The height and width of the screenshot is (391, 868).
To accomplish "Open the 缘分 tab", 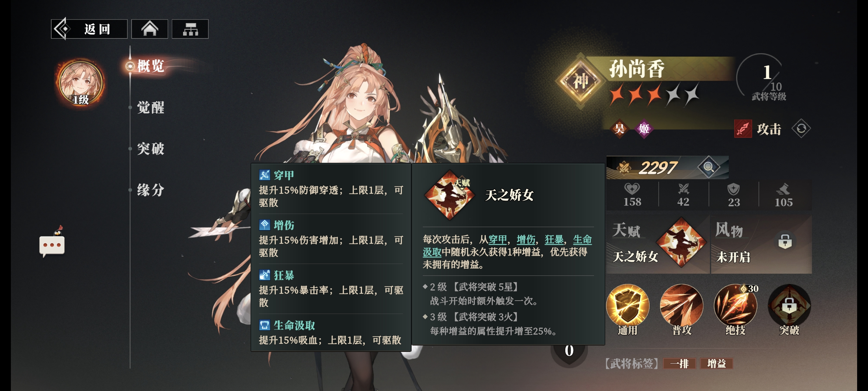I will [x=150, y=190].
